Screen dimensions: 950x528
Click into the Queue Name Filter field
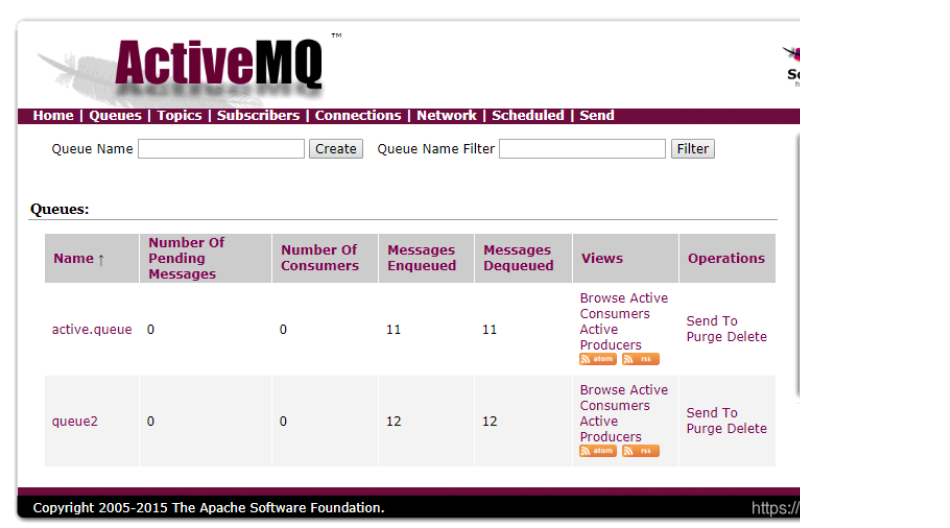582,149
